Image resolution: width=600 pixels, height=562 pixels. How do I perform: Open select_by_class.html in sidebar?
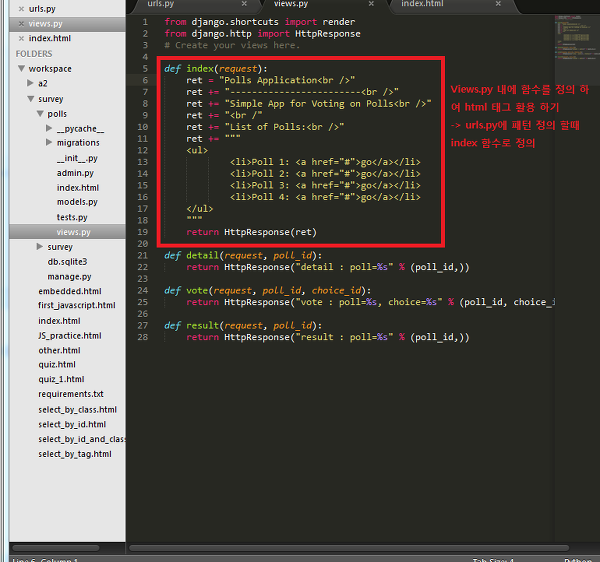pyautogui.click(x=77, y=410)
